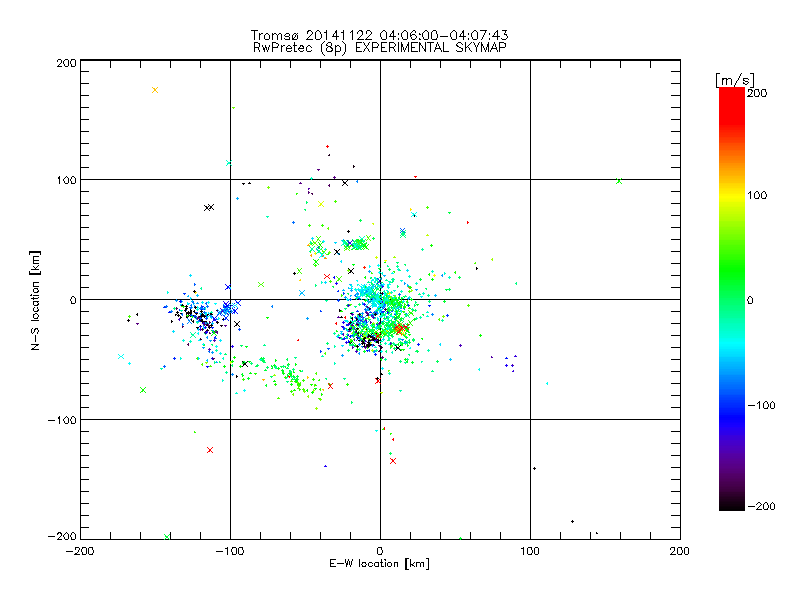Click the N-S axis tick label '200'
Screen dimensions: 800x600
(66, 63)
